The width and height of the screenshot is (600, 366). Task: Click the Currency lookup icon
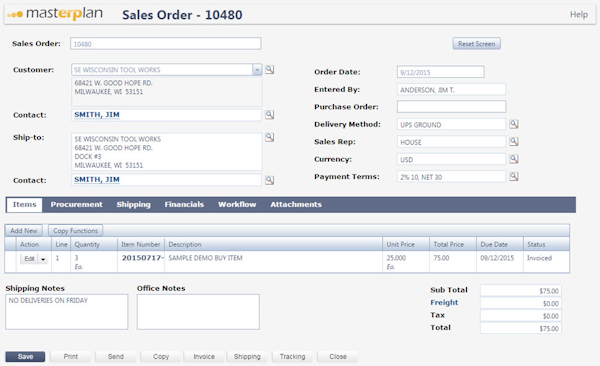[514, 159]
